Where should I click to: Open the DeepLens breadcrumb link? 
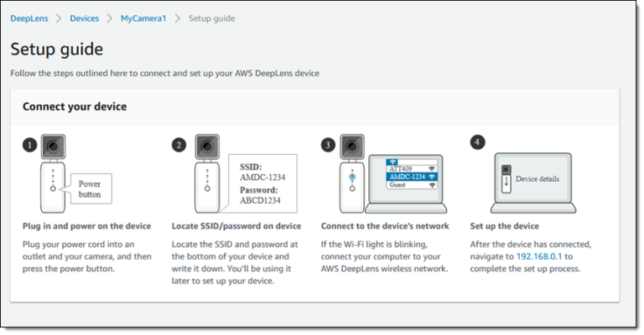coord(29,18)
